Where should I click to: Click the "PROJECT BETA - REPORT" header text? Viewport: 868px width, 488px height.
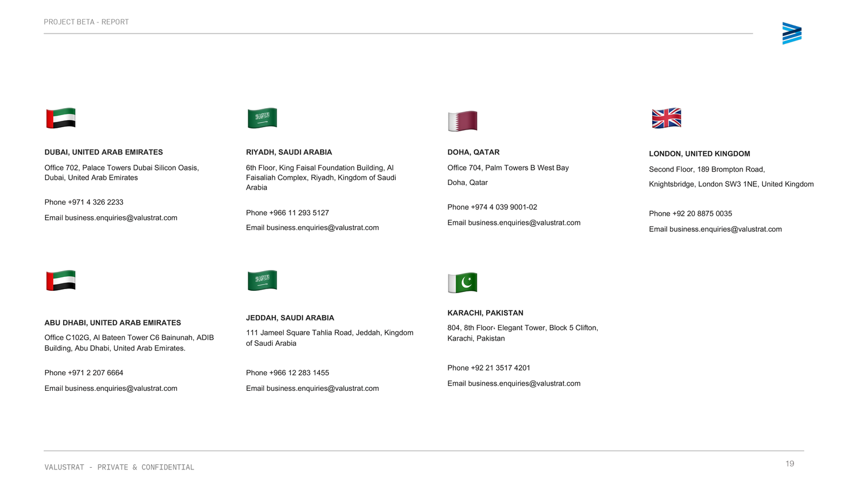pyautogui.click(x=86, y=22)
